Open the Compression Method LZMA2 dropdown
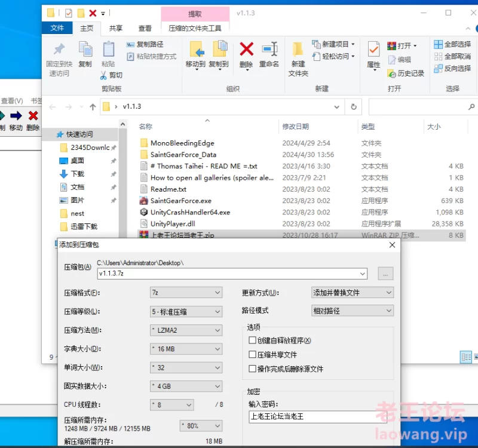 (x=186, y=330)
